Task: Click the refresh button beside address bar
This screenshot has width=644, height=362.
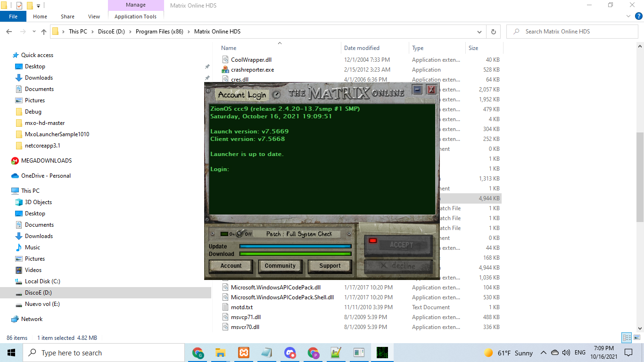Action: point(493,32)
